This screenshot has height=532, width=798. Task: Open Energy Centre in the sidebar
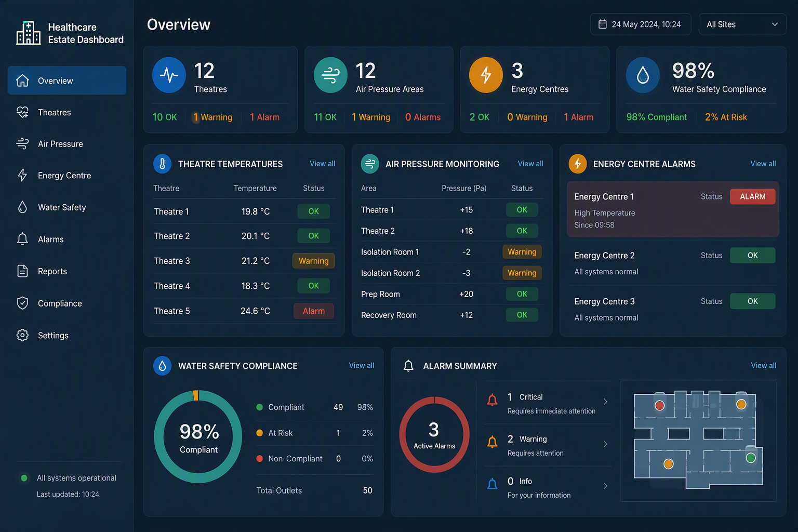pyautogui.click(x=67, y=176)
